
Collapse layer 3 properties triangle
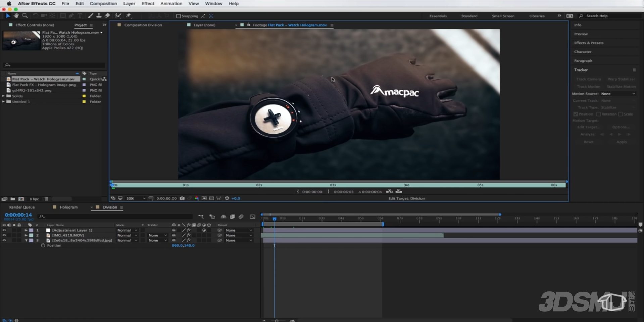coord(26,240)
